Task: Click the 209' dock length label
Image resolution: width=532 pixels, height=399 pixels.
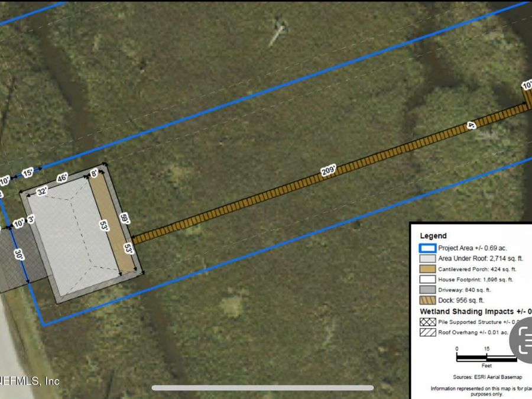Action: (329, 170)
